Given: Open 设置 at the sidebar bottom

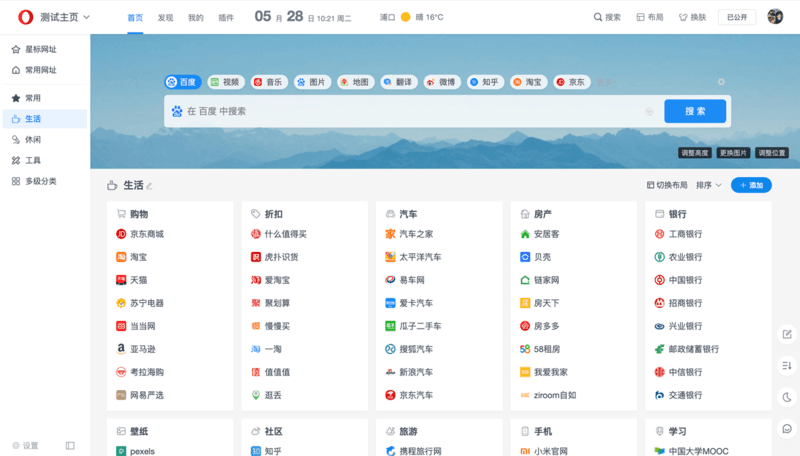Looking at the screenshot, I should (26, 445).
